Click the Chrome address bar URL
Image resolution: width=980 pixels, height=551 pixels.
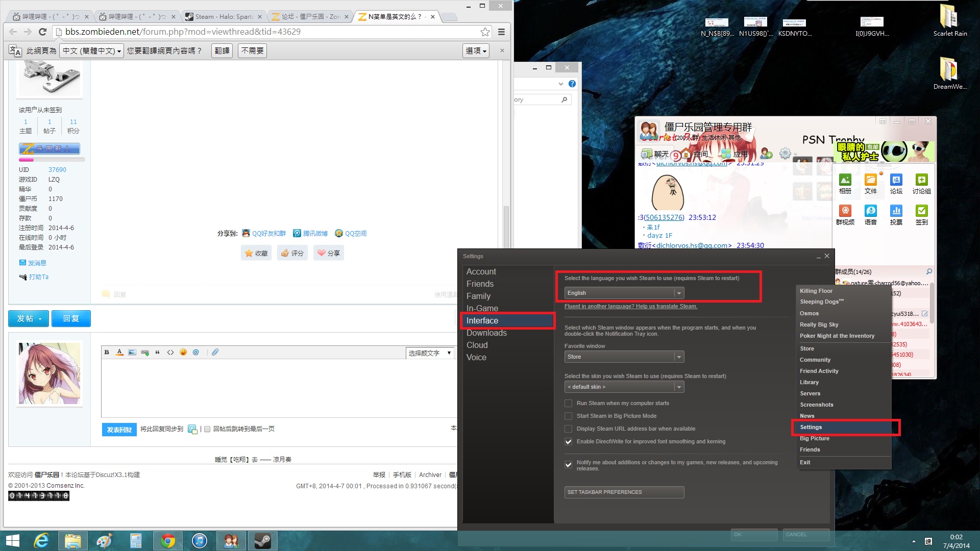pyautogui.click(x=183, y=32)
